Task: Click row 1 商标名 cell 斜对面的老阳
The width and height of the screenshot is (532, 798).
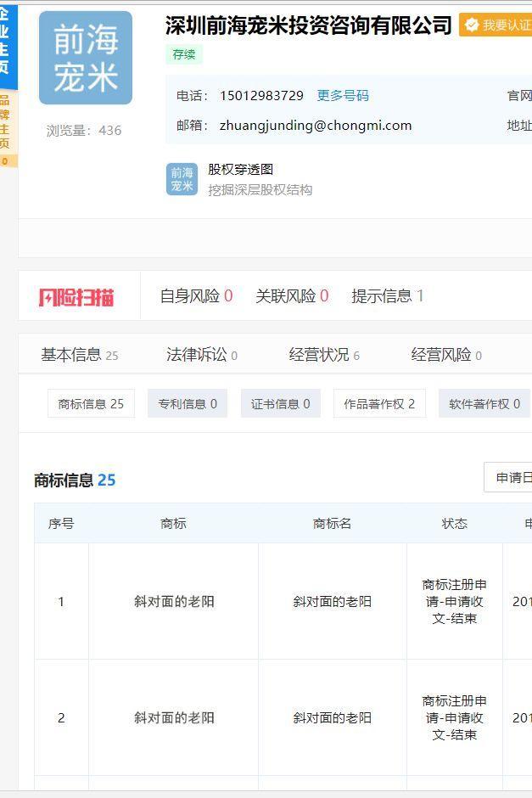Action: 332,602
